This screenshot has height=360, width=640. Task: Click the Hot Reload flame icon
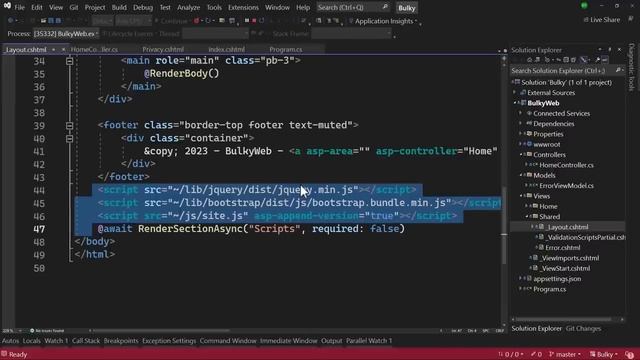[x=196, y=20]
